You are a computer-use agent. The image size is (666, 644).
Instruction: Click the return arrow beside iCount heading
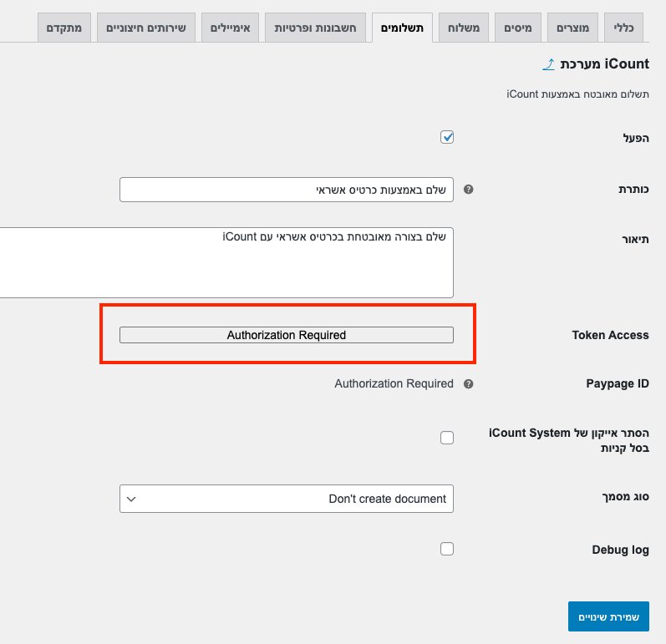pos(548,63)
